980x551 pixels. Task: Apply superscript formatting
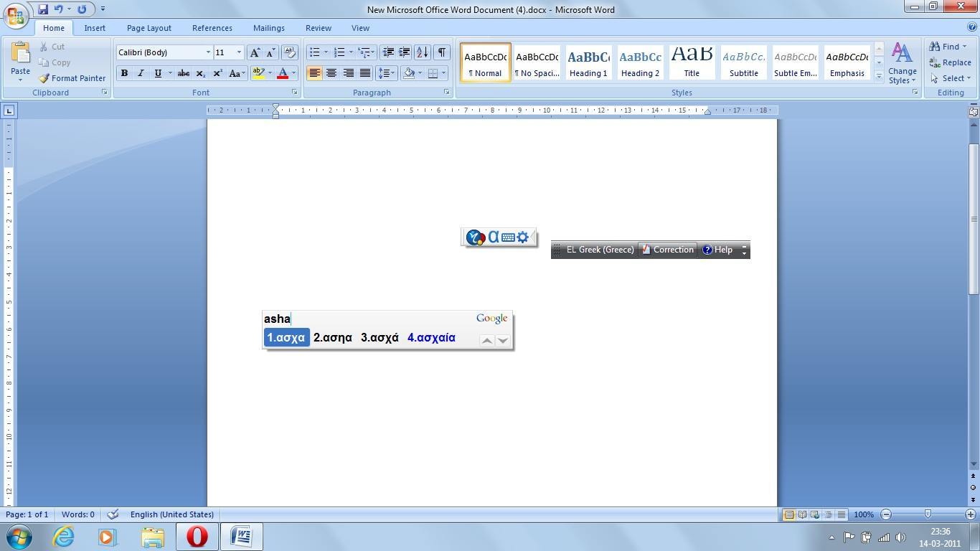(217, 73)
